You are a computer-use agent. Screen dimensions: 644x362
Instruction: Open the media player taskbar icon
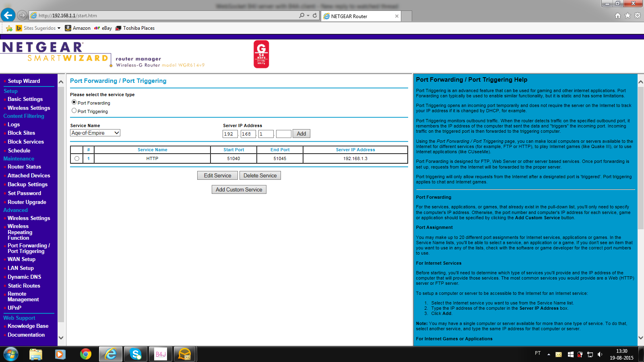tap(60, 354)
